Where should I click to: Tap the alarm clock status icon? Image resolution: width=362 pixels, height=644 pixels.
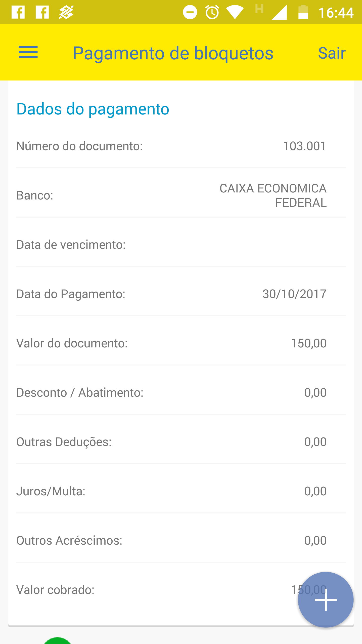(x=212, y=12)
